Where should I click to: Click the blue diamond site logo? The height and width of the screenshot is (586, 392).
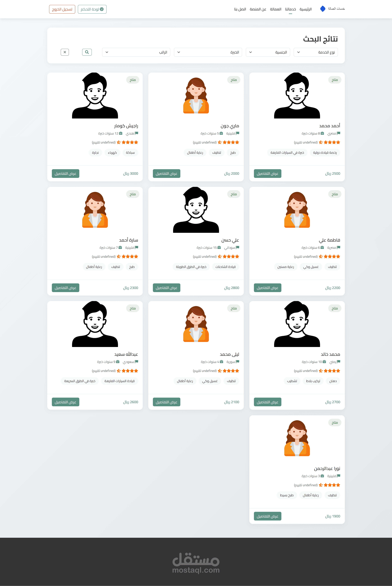[323, 9]
